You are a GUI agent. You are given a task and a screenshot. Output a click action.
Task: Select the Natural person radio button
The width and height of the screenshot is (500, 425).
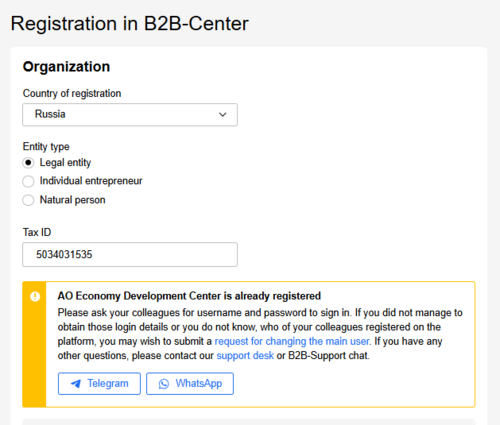tap(28, 200)
